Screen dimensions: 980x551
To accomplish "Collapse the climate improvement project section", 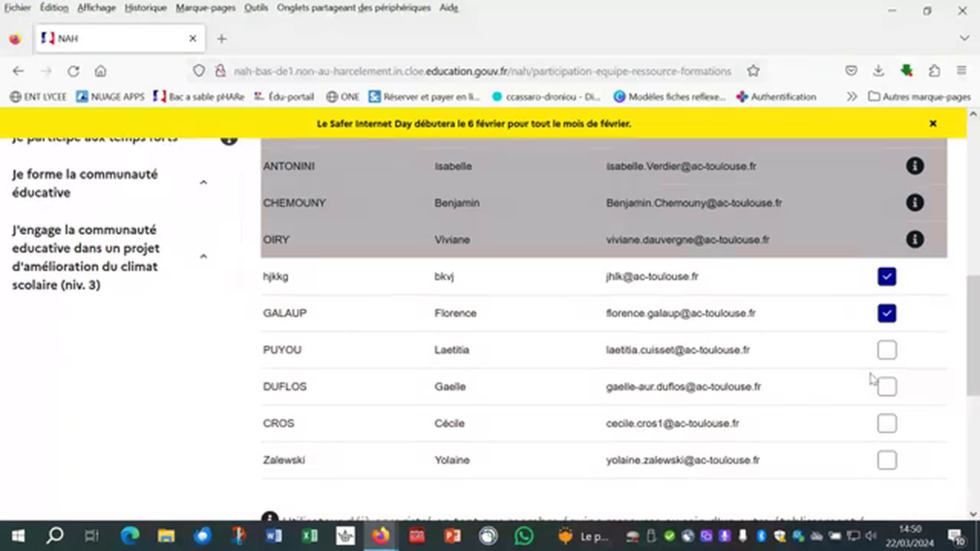I will click(x=203, y=256).
